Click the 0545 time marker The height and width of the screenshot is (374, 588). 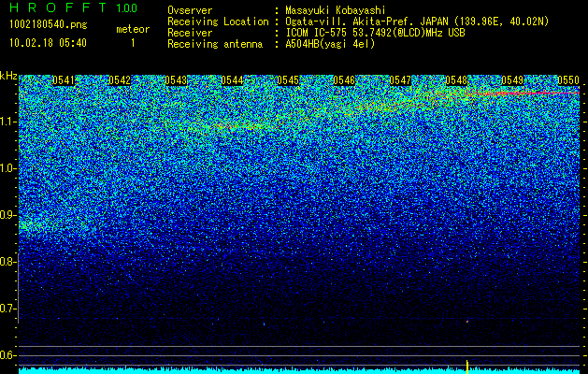[x=288, y=80]
